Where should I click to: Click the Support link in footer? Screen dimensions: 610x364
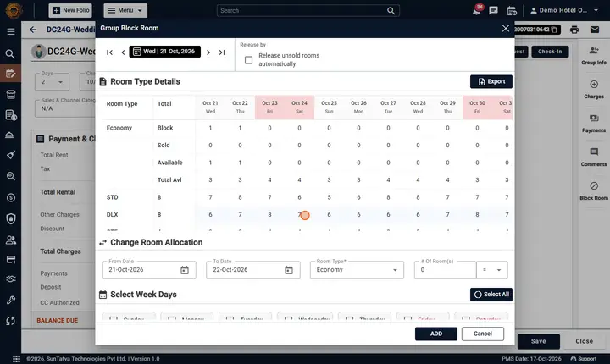point(584,359)
